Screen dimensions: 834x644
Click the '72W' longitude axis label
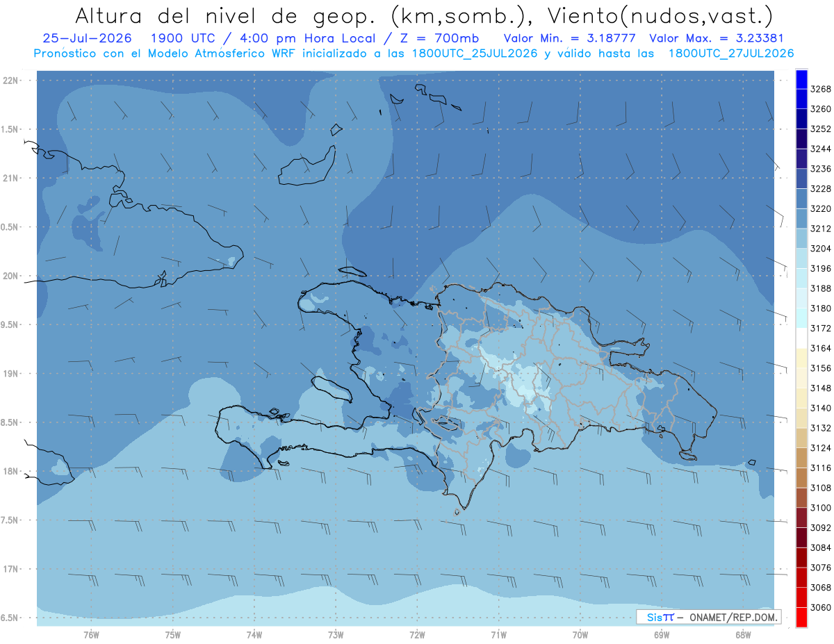tap(417, 635)
